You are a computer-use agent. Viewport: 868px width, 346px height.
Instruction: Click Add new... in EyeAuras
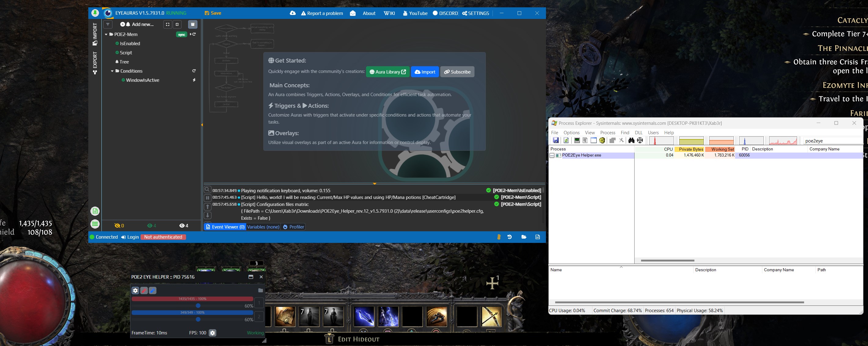click(137, 24)
